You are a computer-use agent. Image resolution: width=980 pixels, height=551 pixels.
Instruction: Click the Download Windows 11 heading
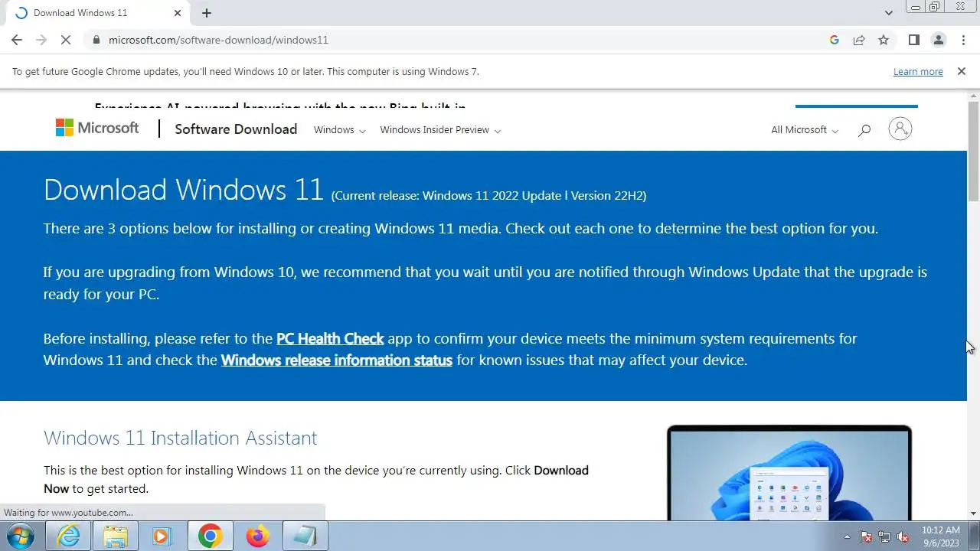184,190
